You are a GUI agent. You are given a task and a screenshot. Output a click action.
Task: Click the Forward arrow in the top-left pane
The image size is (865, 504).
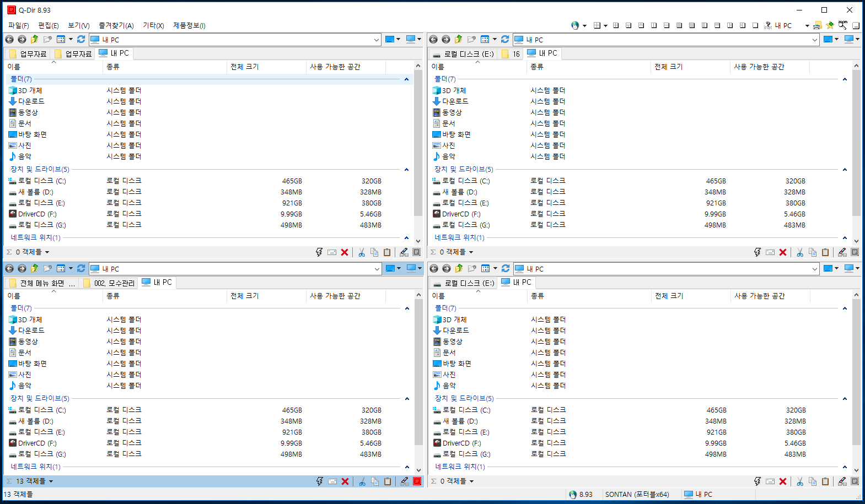click(22, 39)
